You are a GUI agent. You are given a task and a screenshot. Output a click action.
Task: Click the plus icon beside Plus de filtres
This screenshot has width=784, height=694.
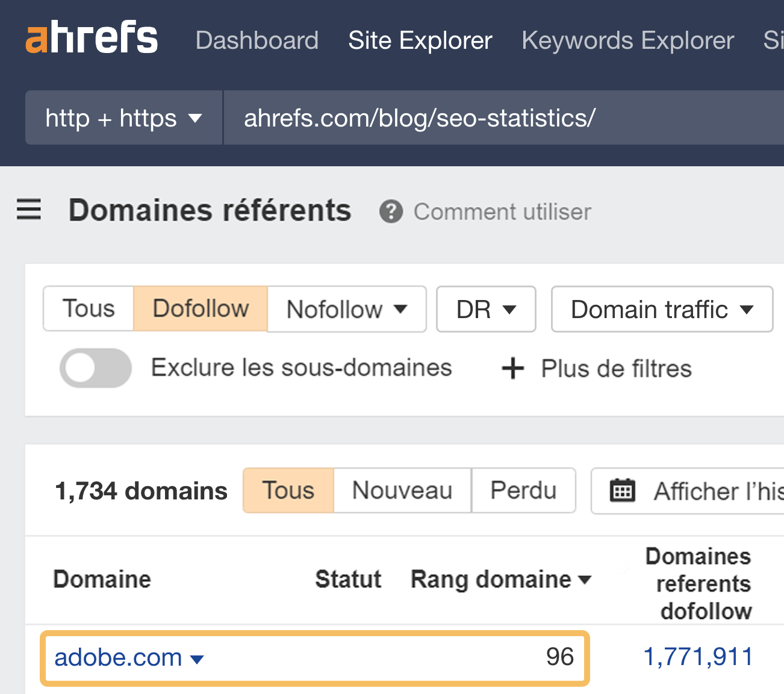click(x=512, y=368)
